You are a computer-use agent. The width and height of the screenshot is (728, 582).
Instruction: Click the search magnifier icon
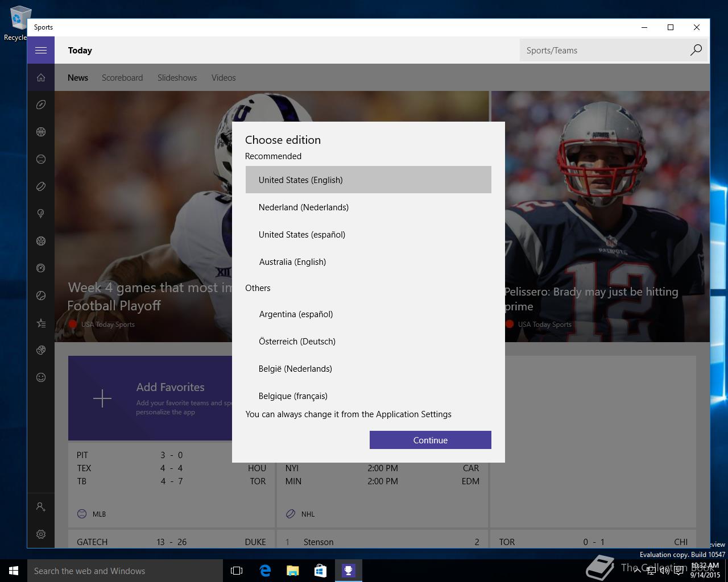coord(696,50)
